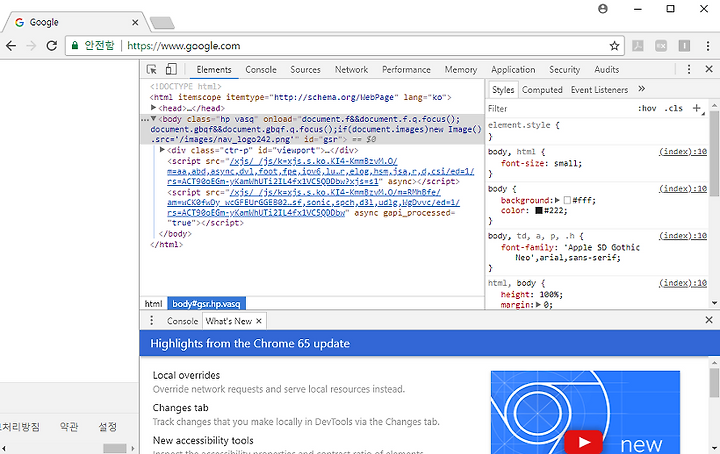Open the Audits tab
The height and width of the screenshot is (454, 720).
(607, 69)
